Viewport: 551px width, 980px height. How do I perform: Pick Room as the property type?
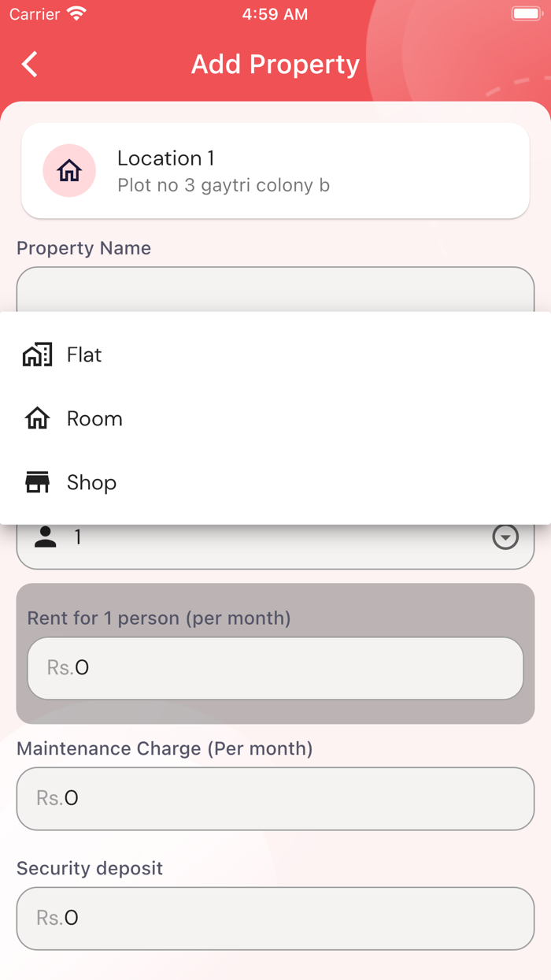pos(94,418)
